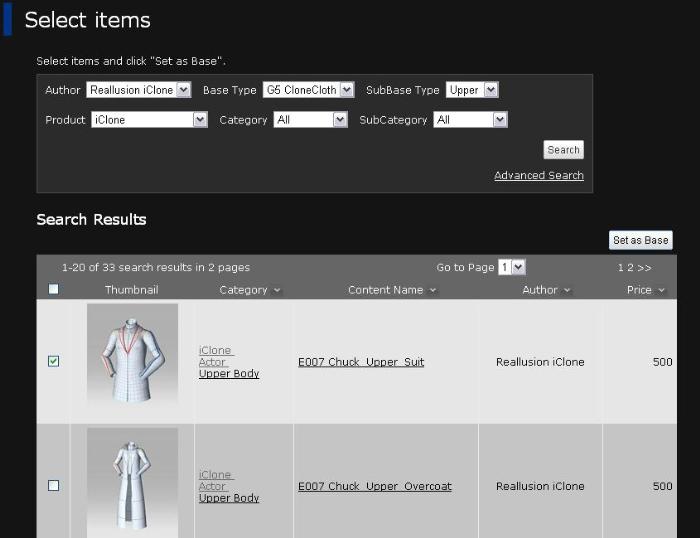Check the E007 Chuck Upper Overcoat checkbox
The height and width of the screenshot is (538, 700).
point(53,485)
